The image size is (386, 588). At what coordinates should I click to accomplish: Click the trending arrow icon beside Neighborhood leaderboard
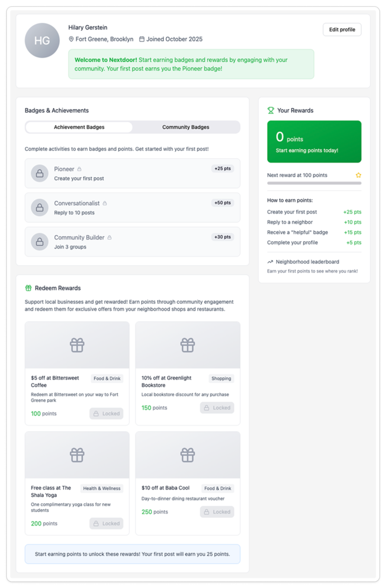(270, 262)
